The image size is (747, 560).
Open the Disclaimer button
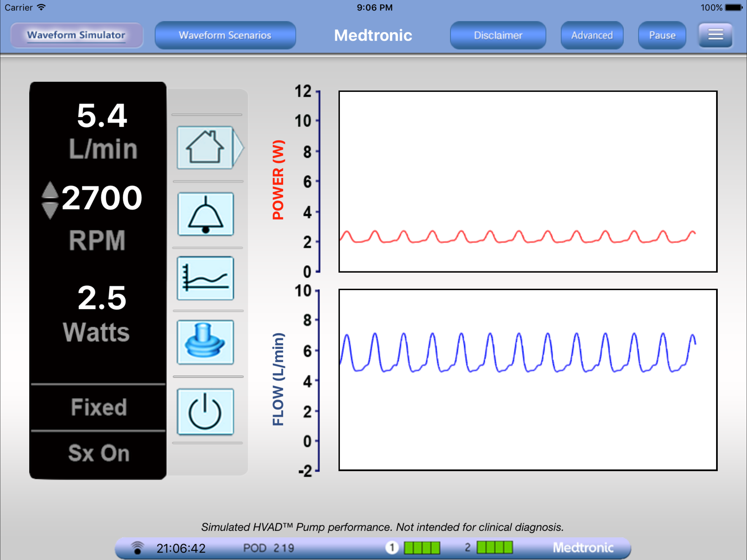pyautogui.click(x=497, y=35)
